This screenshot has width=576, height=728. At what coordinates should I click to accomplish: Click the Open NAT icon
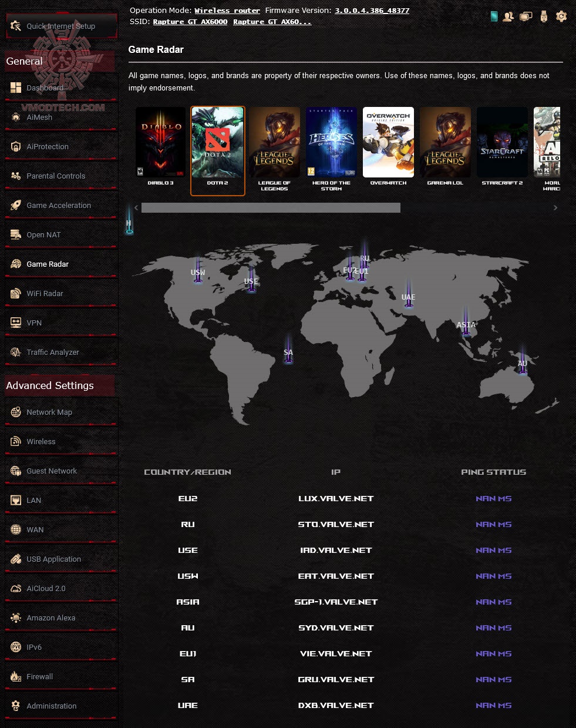coord(16,235)
